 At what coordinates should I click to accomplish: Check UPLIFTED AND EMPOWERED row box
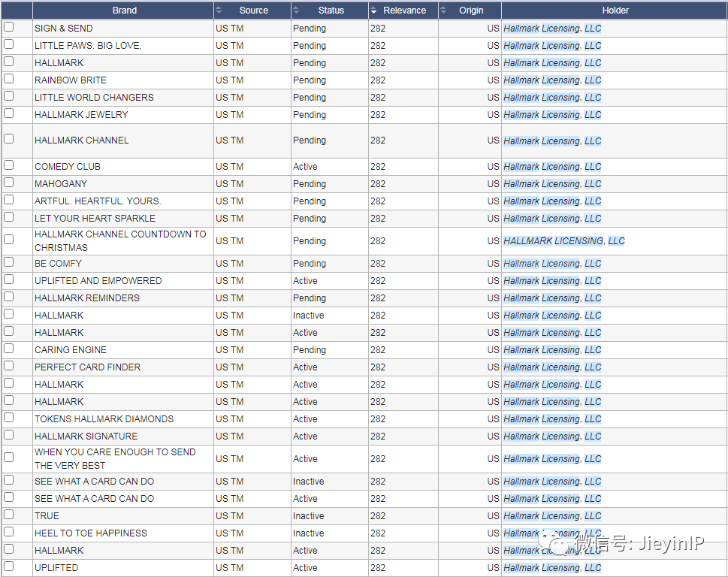pos(9,279)
